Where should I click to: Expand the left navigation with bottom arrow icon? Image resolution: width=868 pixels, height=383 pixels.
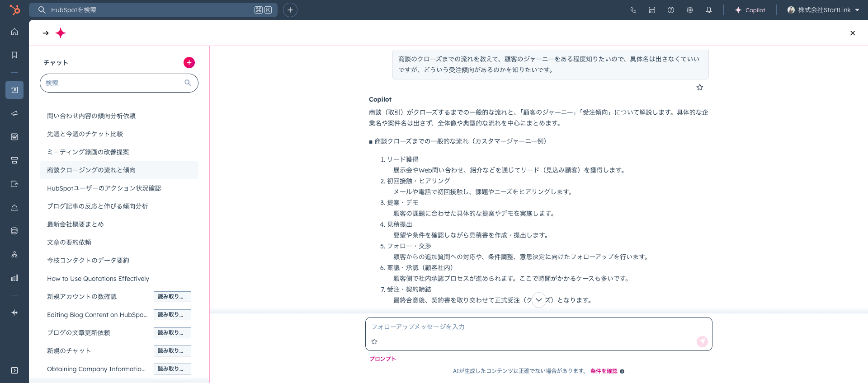click(x=14, y=370)
